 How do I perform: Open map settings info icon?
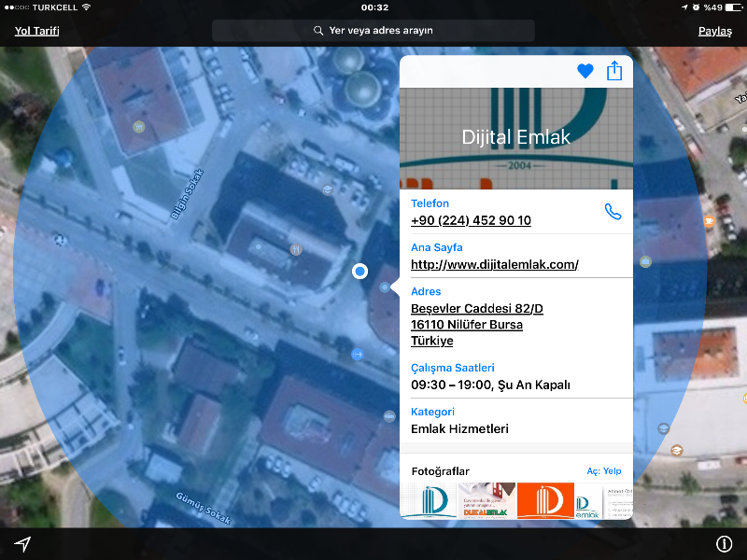point(724,544)
